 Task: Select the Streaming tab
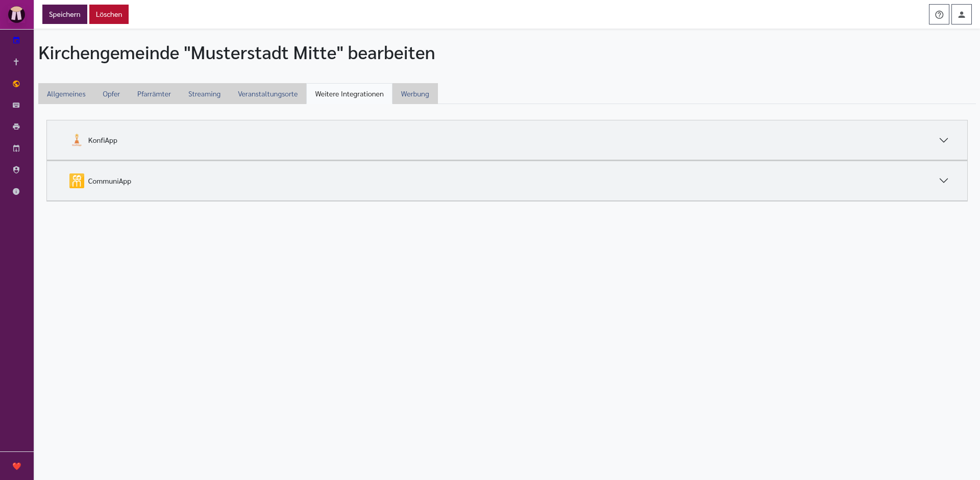[204, 94]
